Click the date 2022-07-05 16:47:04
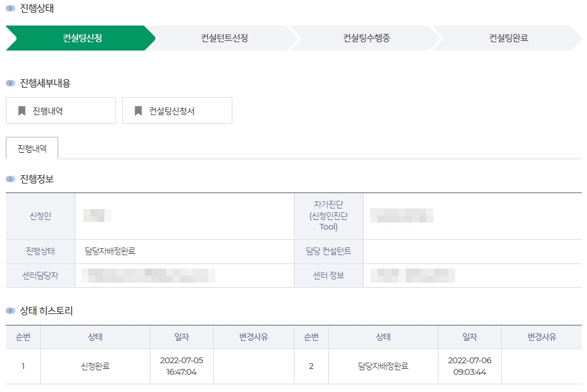Image resolution: width=587 pixels, height=392 pixels. (x=182, y=366)
